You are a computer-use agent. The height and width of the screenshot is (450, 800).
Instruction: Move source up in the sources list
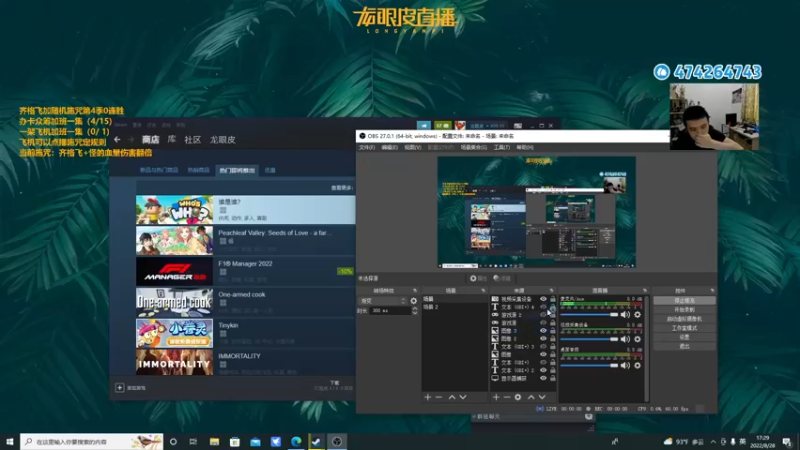531,397
